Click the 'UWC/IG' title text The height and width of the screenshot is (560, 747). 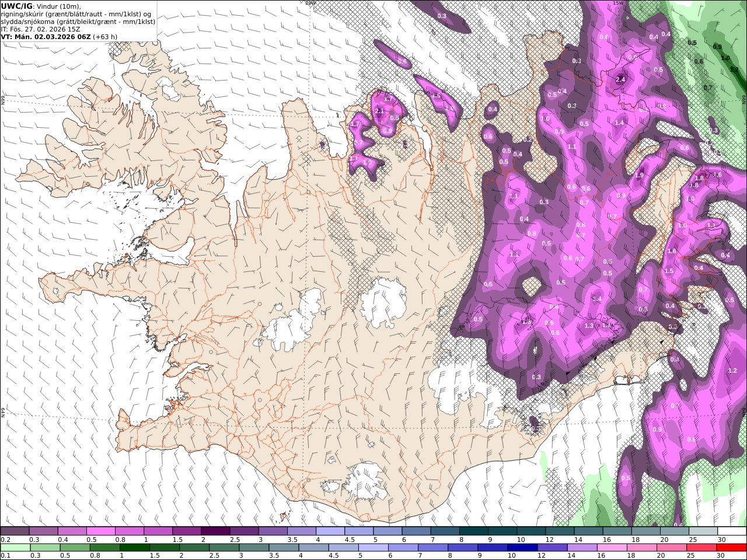point(16,6)
